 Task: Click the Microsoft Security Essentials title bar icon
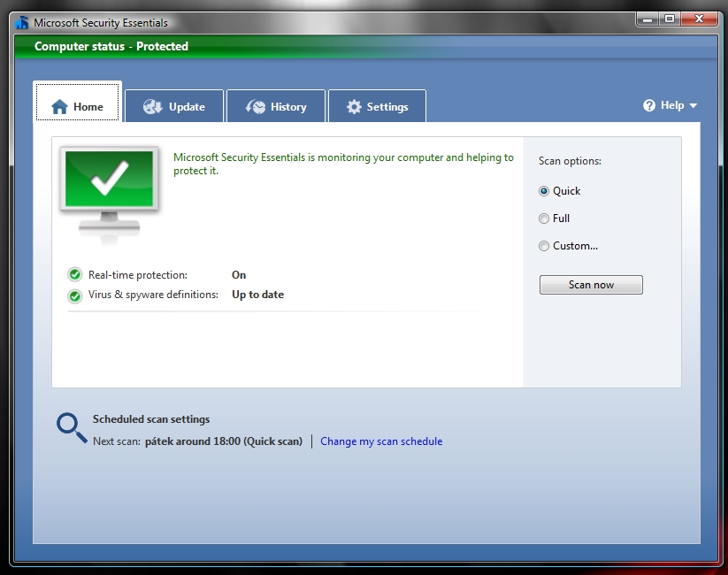pos(22,22)
